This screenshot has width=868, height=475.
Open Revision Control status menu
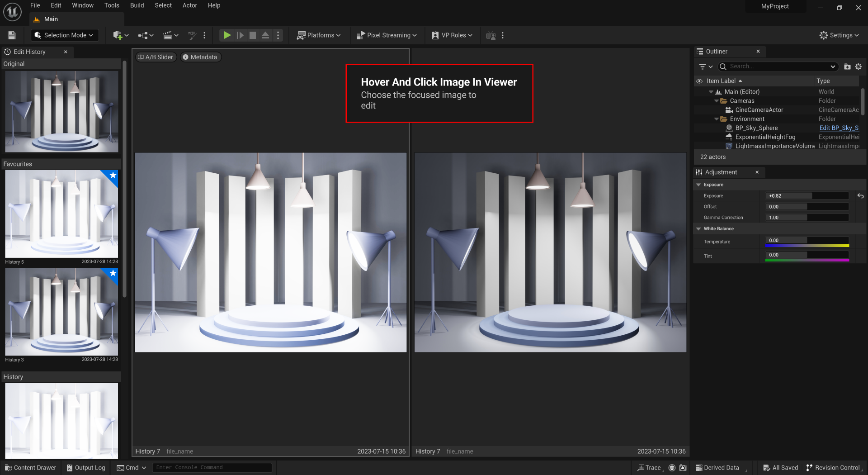coord(834,468)
